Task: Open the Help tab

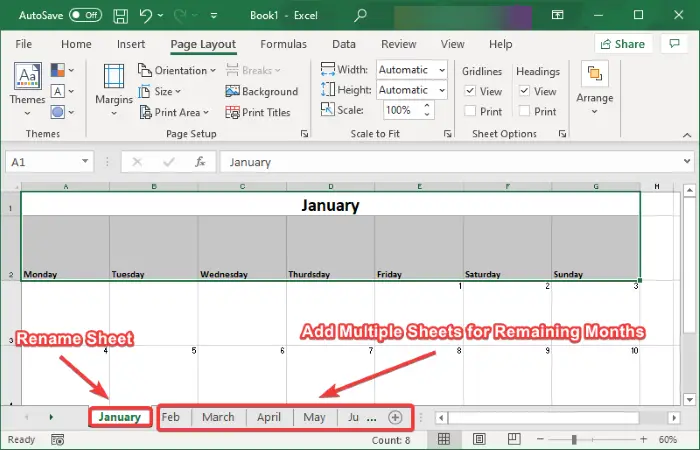Action: pyautogui.click(x=500, y=44)
